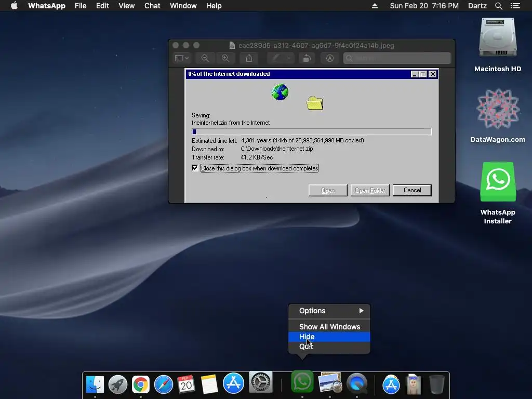This screenshot has width=532, height=399.
Task: Open Notification Center list icon
Action: click(515, 6)
